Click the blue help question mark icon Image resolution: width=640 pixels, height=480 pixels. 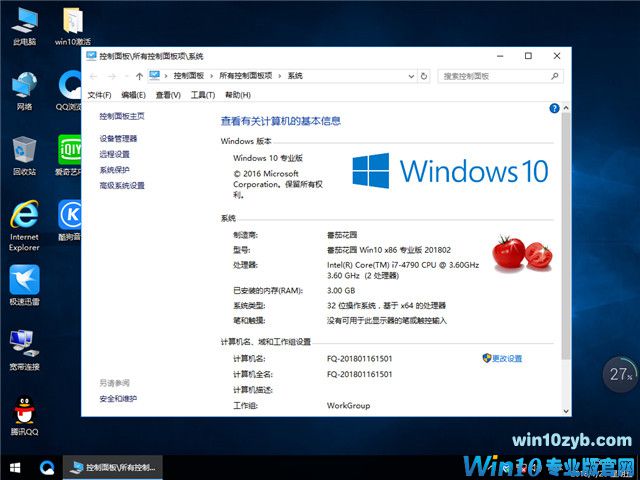pos(554,108)
